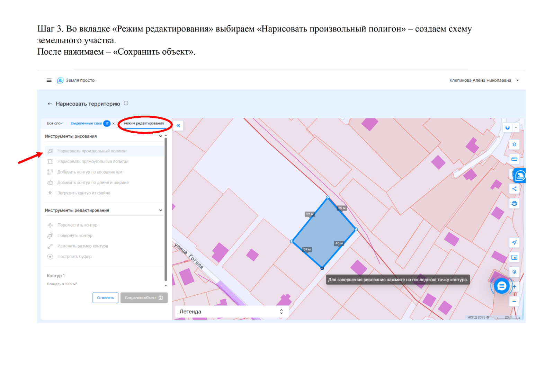Click the Сохранить объект button
Screen dimensions: 554x392
[144, 298]
